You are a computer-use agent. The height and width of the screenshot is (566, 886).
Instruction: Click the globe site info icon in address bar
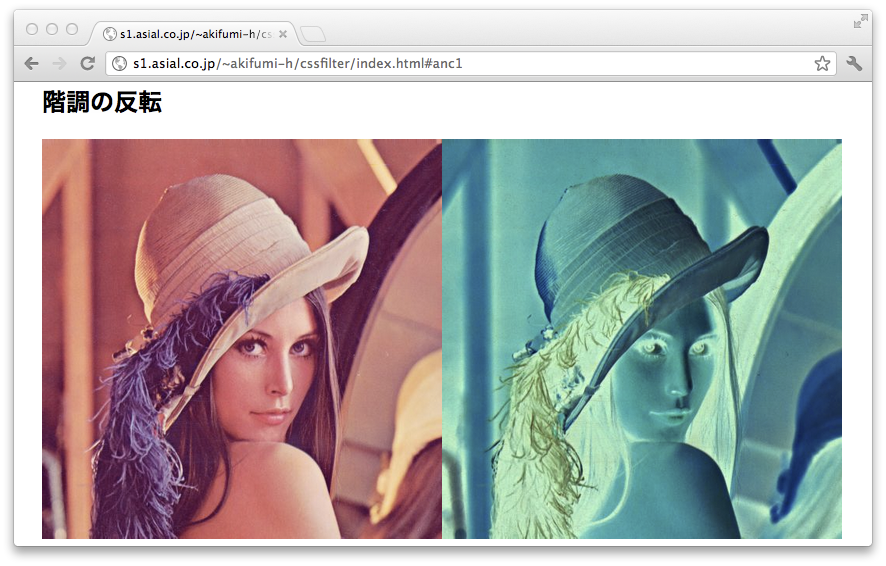coord(120,64)
